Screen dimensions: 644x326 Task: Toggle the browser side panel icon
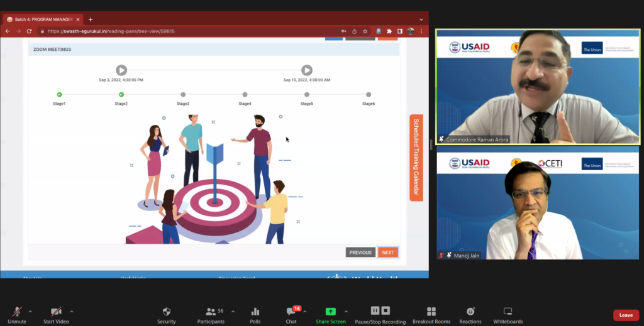point(399,31)
